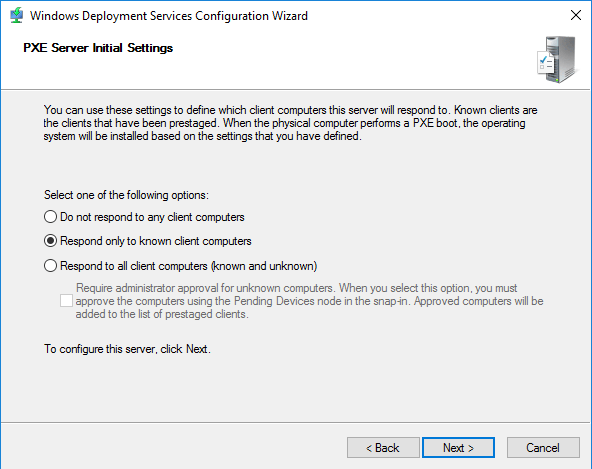Cancel the configuration wizard
This screenshot has height=469, width=592.
tap(543, 448)
